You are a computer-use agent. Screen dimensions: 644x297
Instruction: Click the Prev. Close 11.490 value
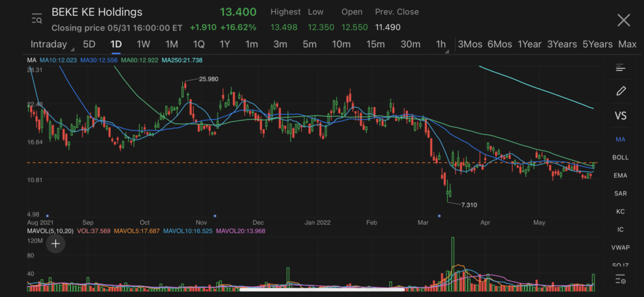[x=387, y=28]
